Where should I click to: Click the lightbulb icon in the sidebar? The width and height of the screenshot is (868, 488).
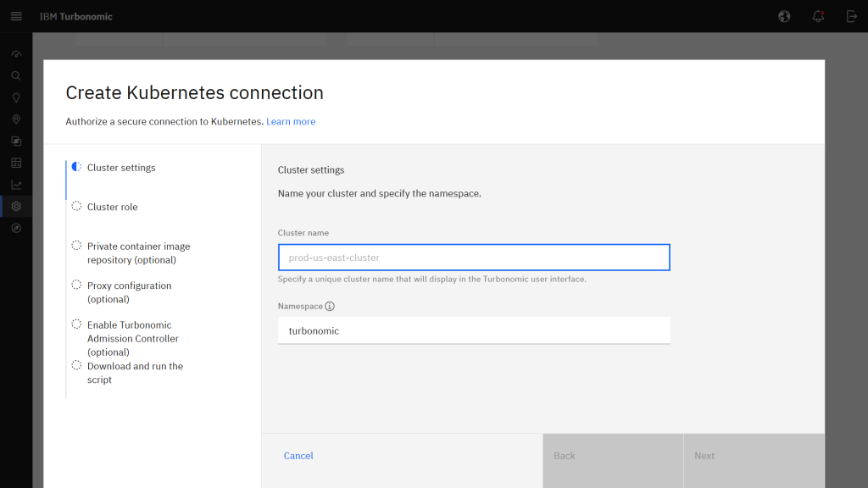[16, 97]
